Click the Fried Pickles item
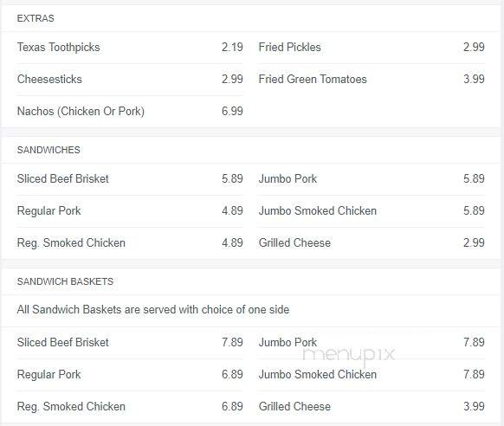 click(372, 48)
